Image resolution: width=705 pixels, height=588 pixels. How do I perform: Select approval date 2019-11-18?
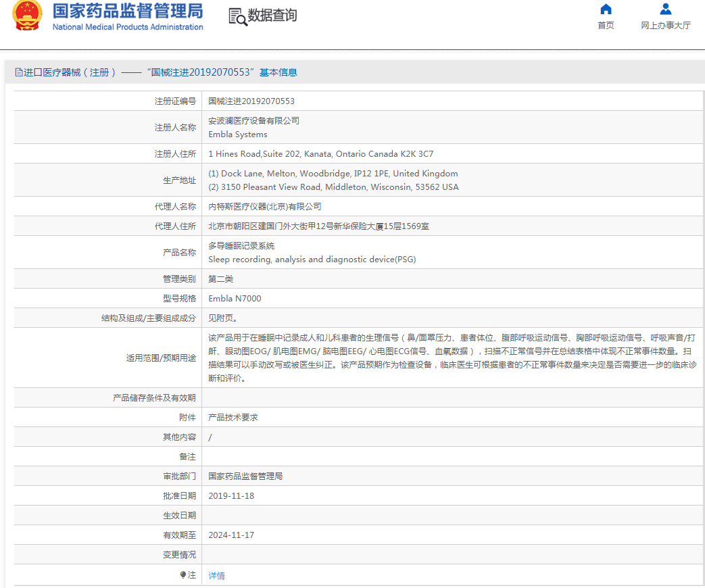231,496
